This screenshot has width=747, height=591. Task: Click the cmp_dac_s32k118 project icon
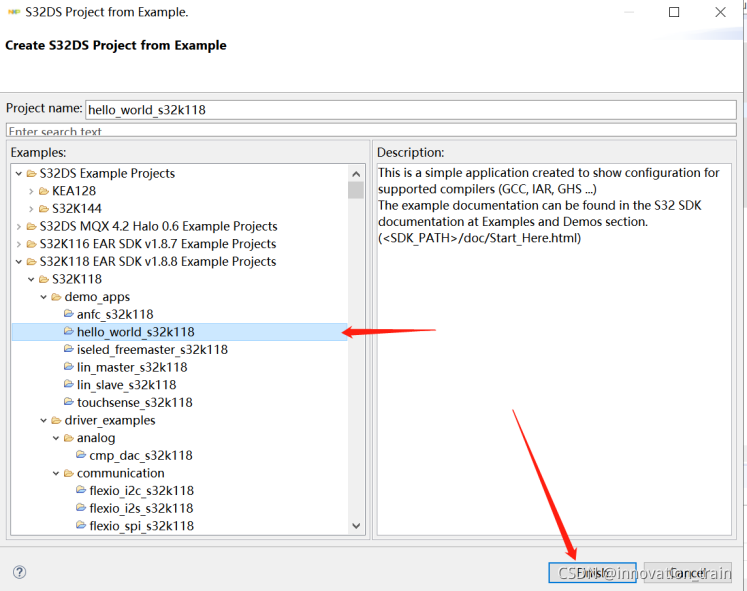81,455
